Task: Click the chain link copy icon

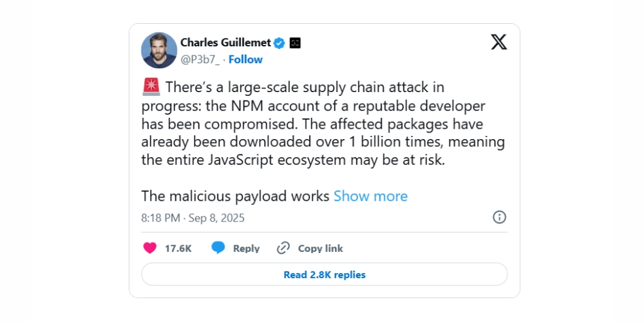Action: tap(283, 248)
